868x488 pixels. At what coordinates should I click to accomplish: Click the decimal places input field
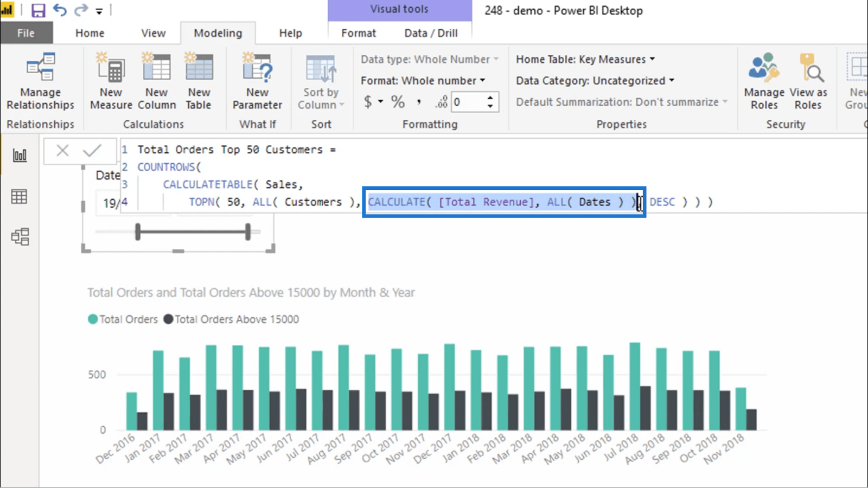point(468,102)
